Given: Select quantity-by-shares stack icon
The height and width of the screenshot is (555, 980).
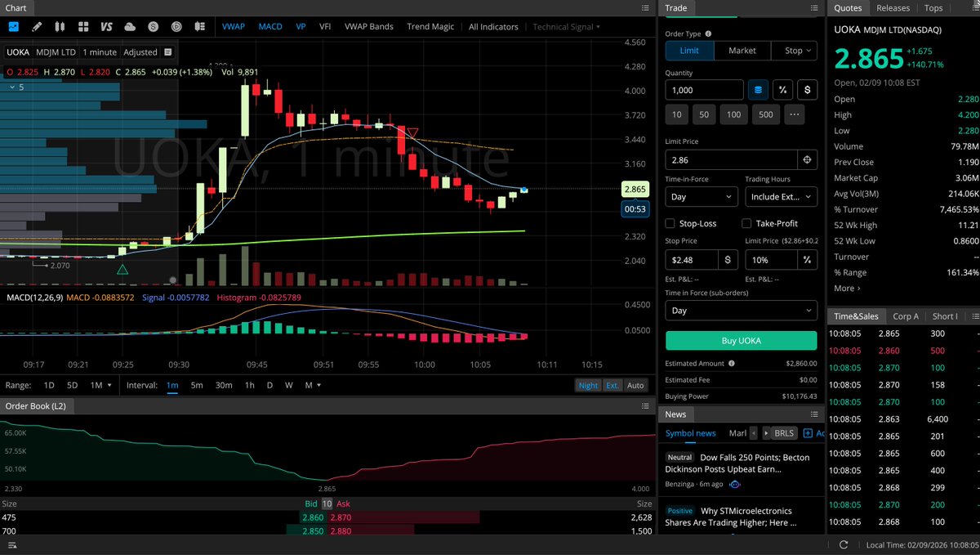Looking at the screenshot, I should pyautogui.click(x=759, y=90).
